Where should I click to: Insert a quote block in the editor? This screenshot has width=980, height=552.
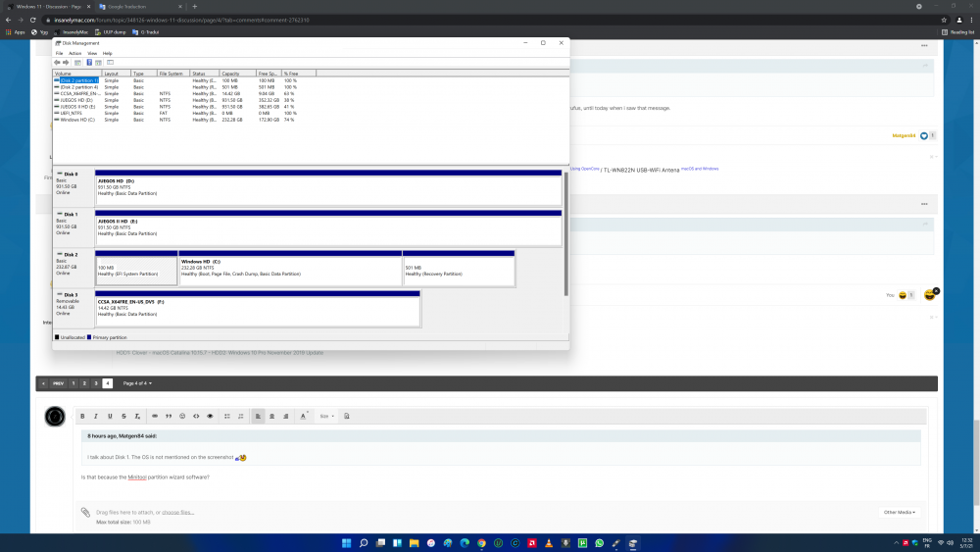(169, 416)
